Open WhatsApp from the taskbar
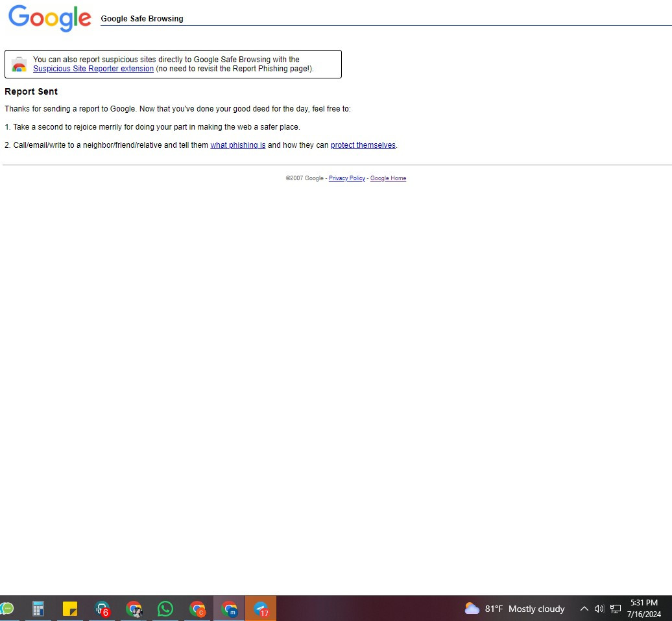The image size is (672, 621). point(165,609)
